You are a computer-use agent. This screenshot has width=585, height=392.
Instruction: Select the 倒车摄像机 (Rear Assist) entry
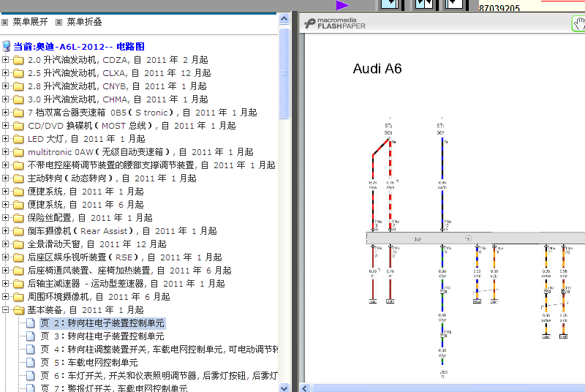click(122, 231)
